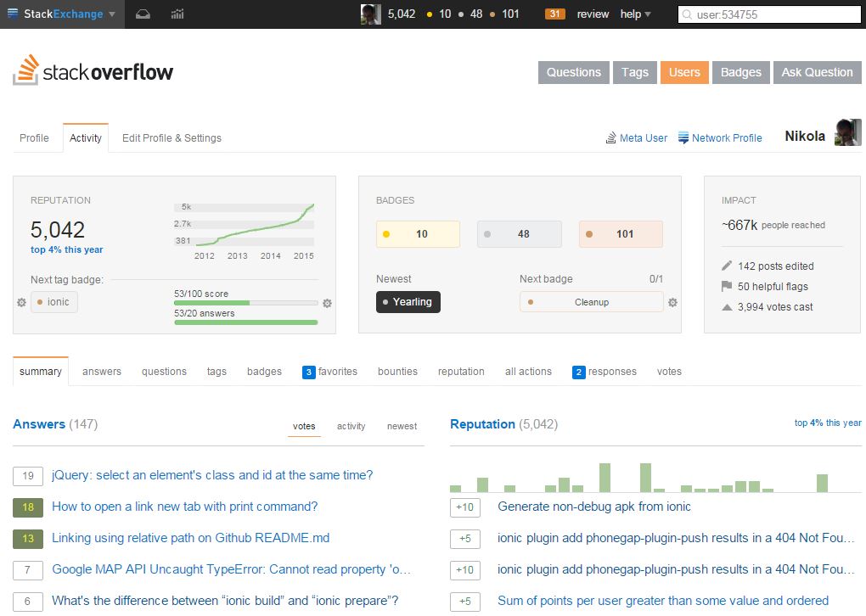Open the inbox icon in top bar
866x616 pixels.
pyautogui.click(x=143, y=14)
